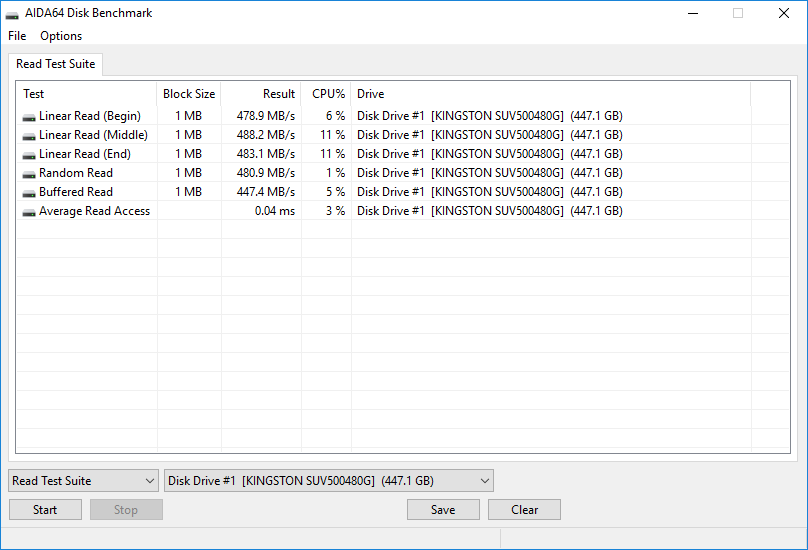808x550 pixels.
Task: Select the Linear Read (Begin) row label
Action: click(x=90, y=116)
